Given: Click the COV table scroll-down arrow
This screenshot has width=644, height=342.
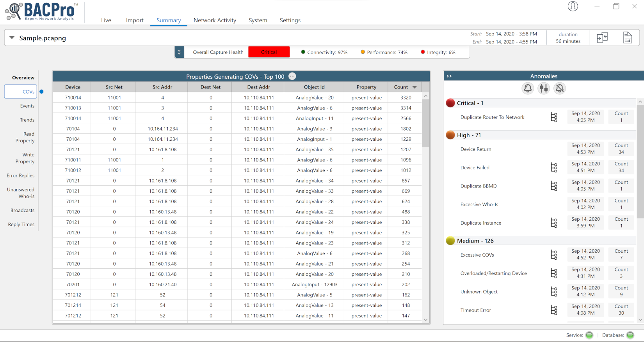Looking at the screenshot, I should 425,320.
